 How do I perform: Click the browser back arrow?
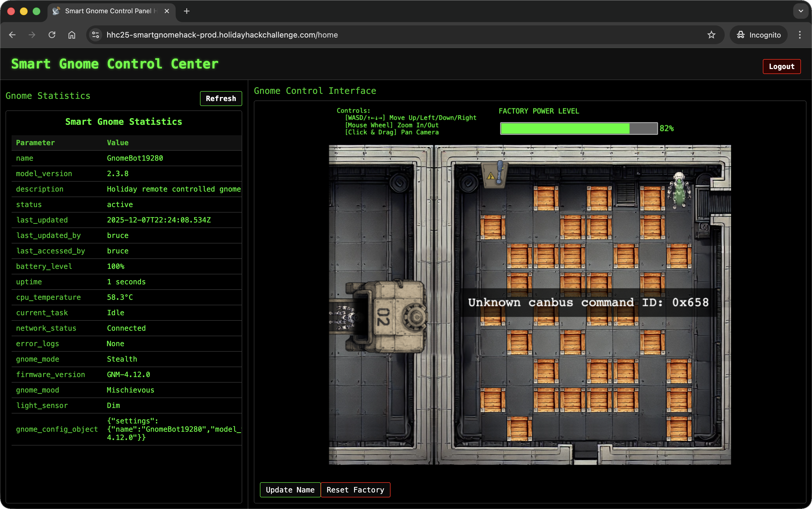(x=12, y=35)
